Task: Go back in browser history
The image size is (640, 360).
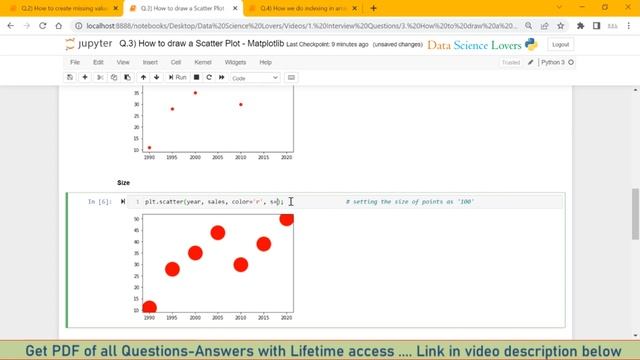Action: tap(11, 26)
